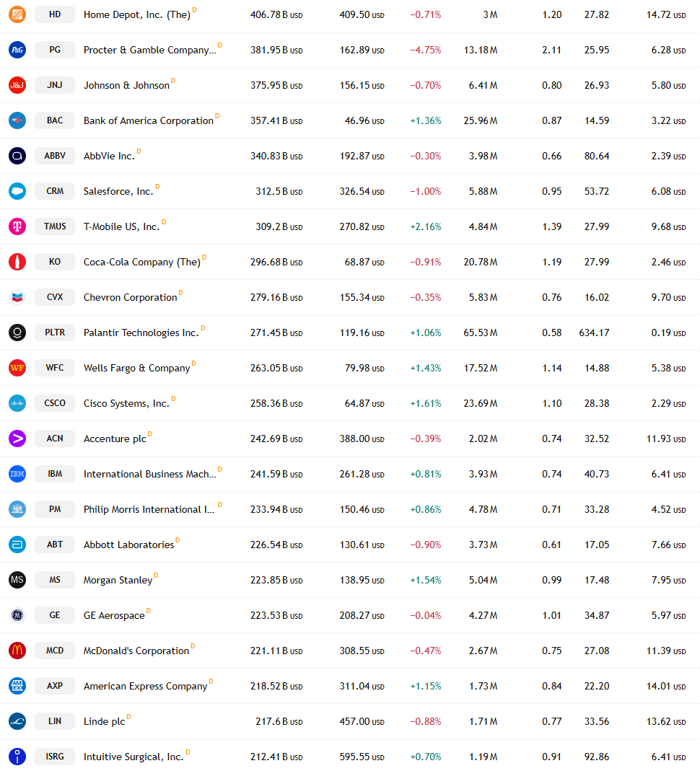The height and width of the screenshot is (771, 700).
Task: Click Chevron market cap 279.16 B
Action: click(x=276, y=297)
